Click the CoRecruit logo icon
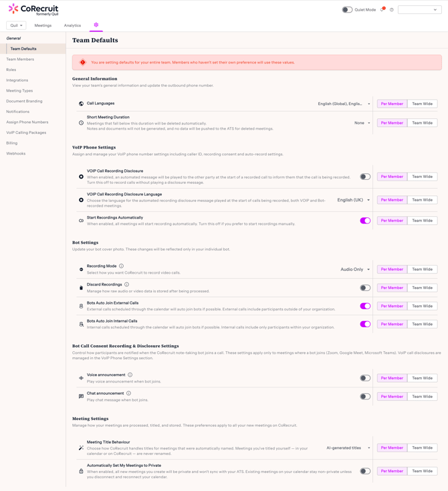 [13, 9]
